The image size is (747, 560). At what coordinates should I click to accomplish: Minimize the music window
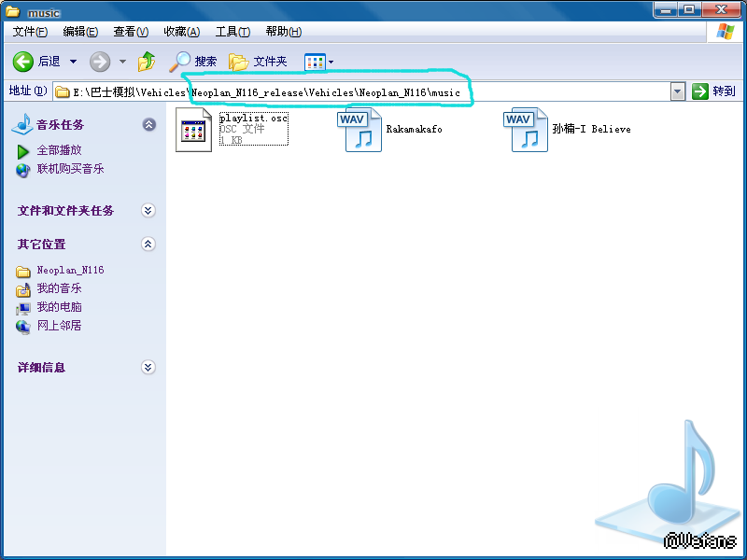click(666, 10)
